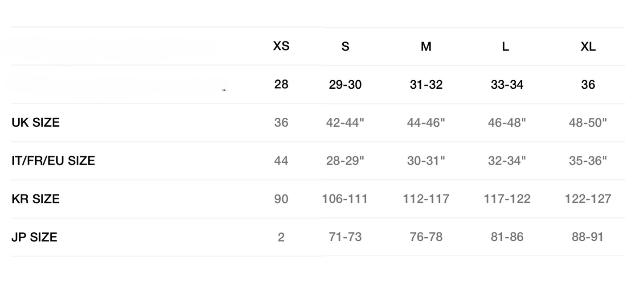The height and width of the screenshot is (297, 644).
Task: Select the JP size 2 under XS
Action: (x=281, y=237)
